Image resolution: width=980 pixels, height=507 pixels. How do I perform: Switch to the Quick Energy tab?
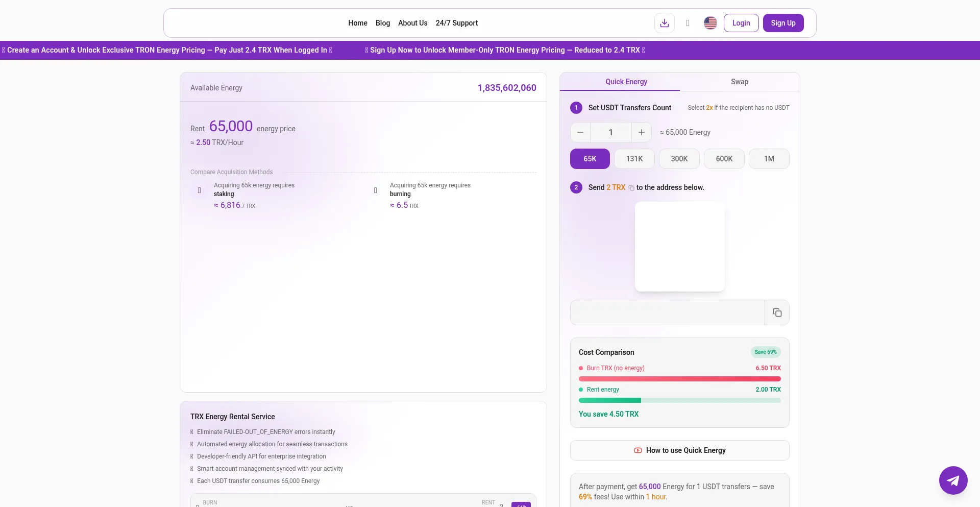[626, 82]
